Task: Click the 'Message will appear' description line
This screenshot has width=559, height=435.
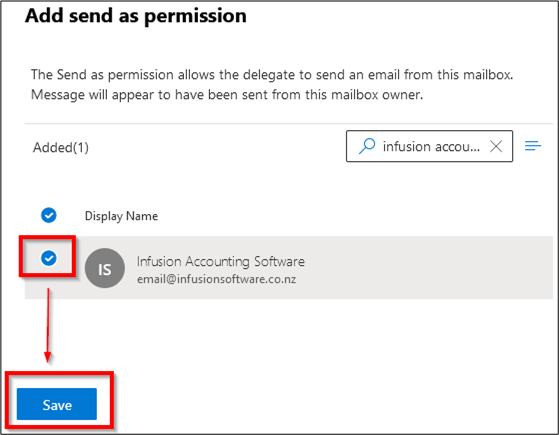Action: point(227,95)
